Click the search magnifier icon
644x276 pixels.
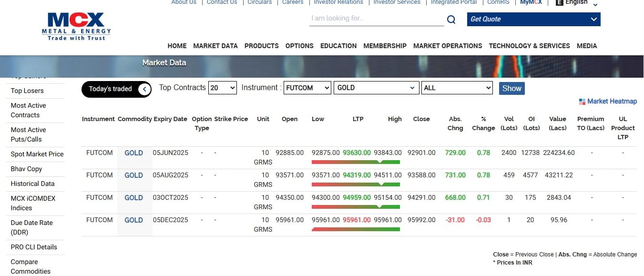pyautogui.click(x=451, y=20)
